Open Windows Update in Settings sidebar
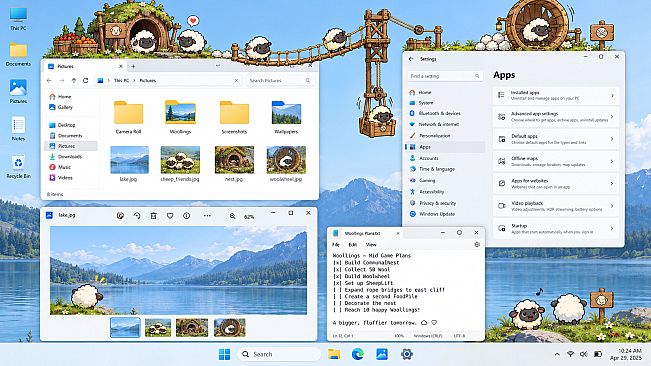This screenshot has width=651, height=366. coord(437,214)
